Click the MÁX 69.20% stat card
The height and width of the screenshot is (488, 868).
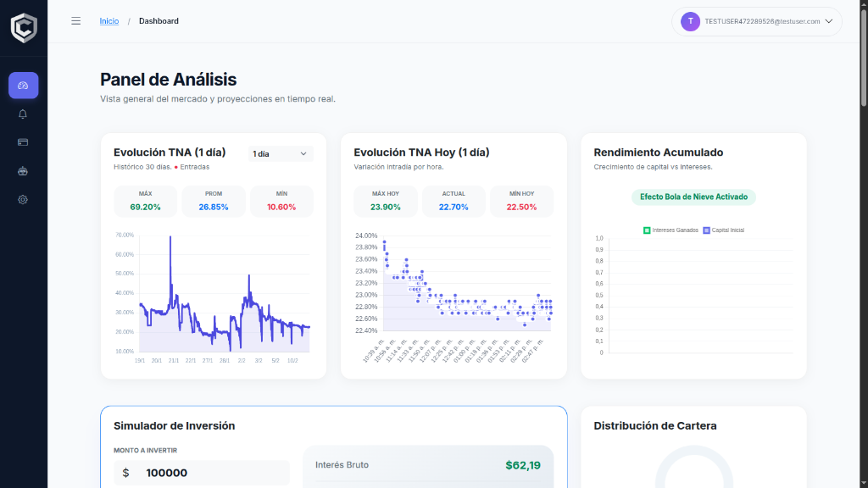coord(144,200)
